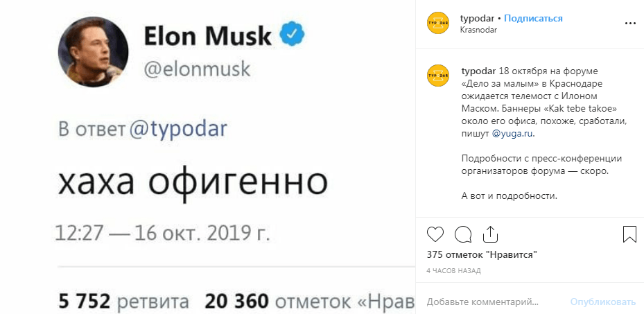Like the post with the heart icon
644x314 pixels.
click(x=435, y=234)
